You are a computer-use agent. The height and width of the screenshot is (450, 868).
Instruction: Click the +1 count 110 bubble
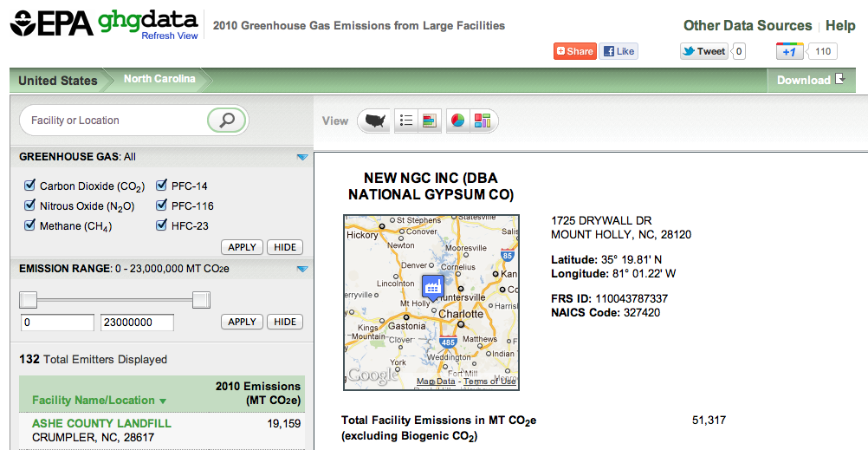(x=823, y=51)
